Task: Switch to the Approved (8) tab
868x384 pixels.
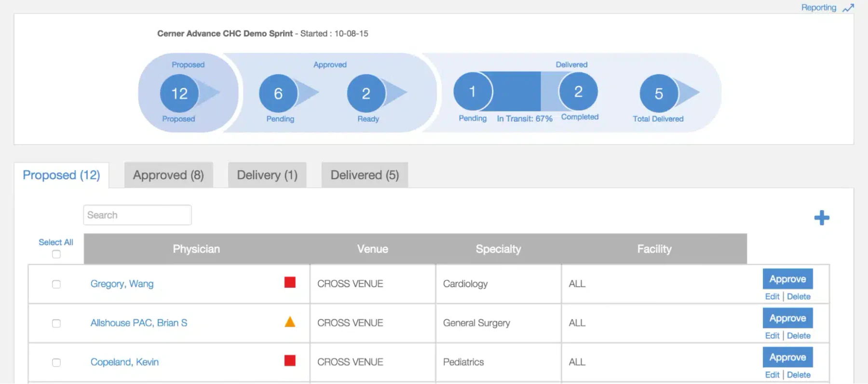Action: pyautogui.click(x=169, y=175)
